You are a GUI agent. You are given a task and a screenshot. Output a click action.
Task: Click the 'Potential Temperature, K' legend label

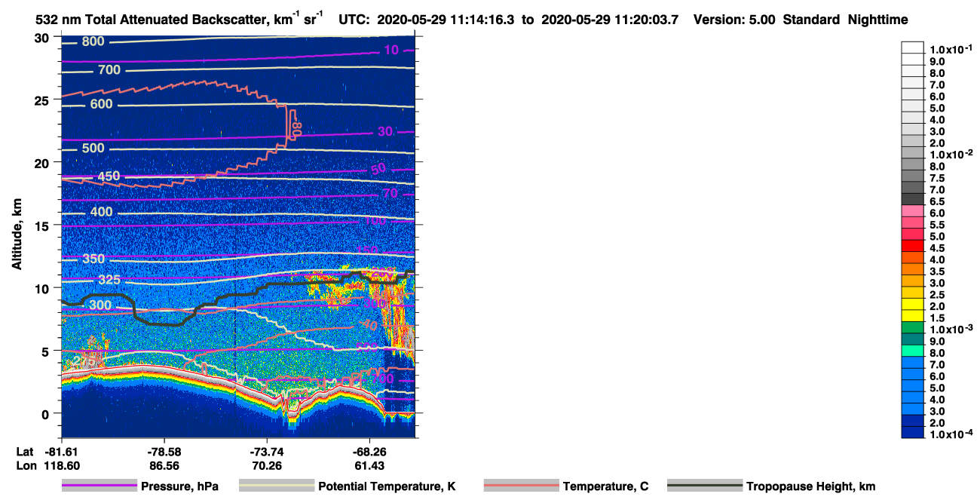pyautogui.click(x=387, y=486)
